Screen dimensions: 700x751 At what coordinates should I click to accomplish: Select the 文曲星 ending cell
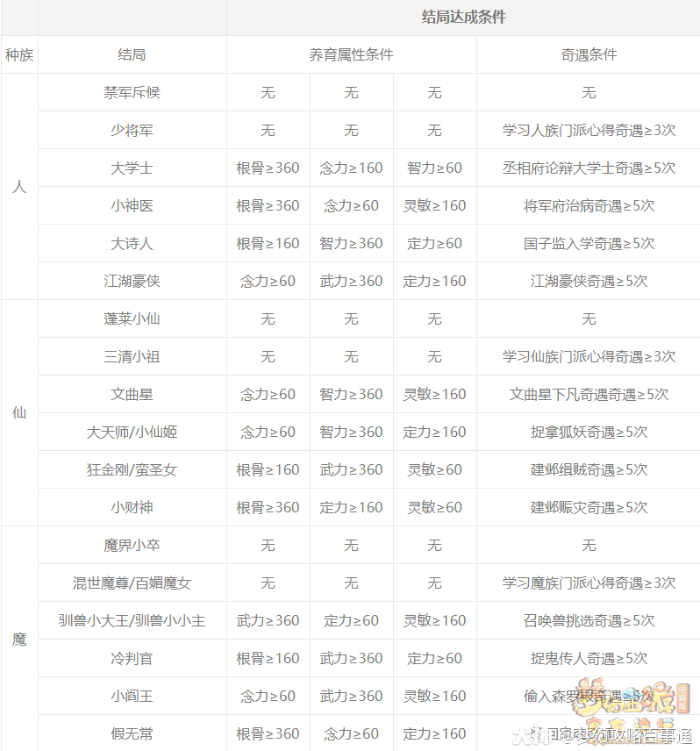132,394
